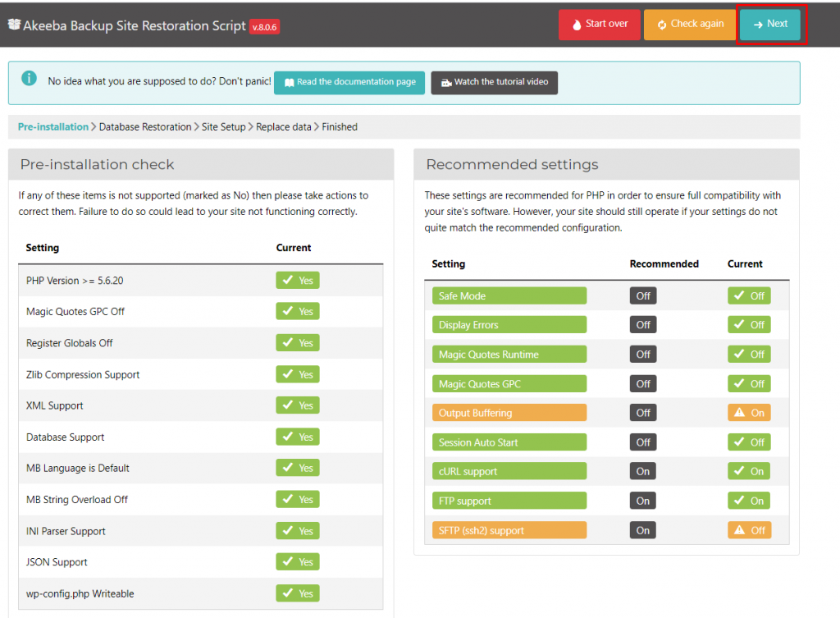Viewport: 840px width, 618px height.
Task: Open Read the documentation page
Action: tap(349, 82)
